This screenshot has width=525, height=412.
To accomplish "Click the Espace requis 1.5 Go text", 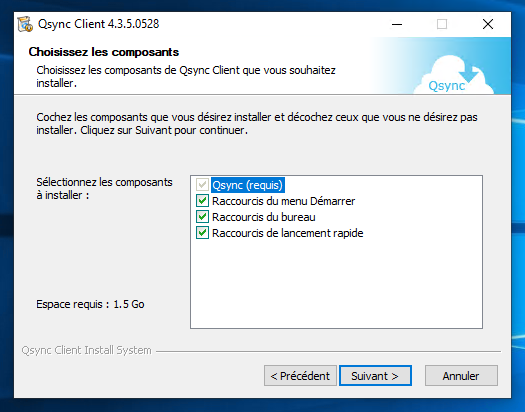I will coord(90,304).
